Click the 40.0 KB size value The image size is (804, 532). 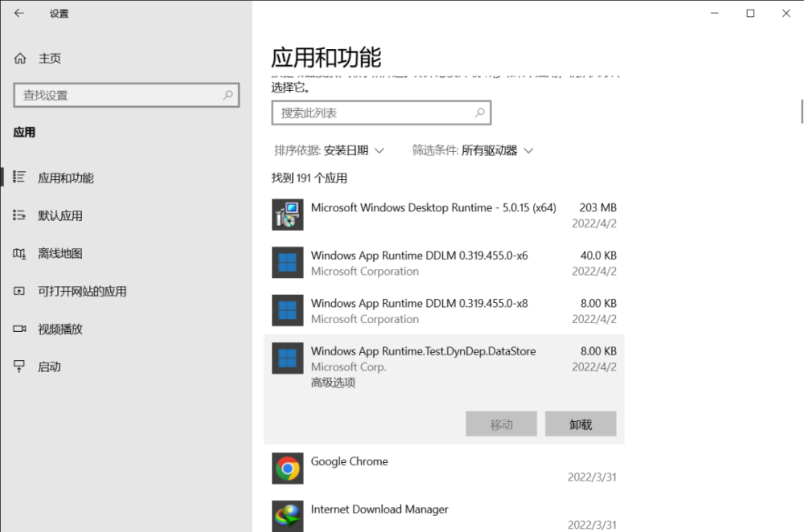598,256
